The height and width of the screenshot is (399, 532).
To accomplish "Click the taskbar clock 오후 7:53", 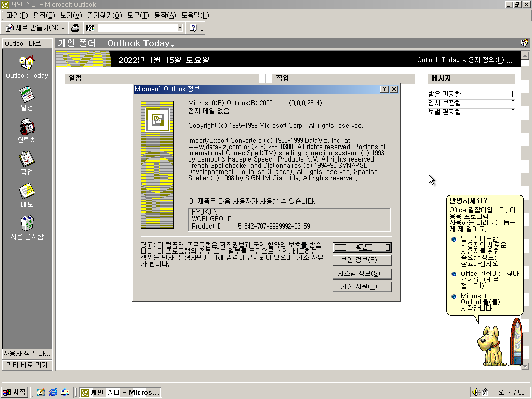I will [511, 393].
